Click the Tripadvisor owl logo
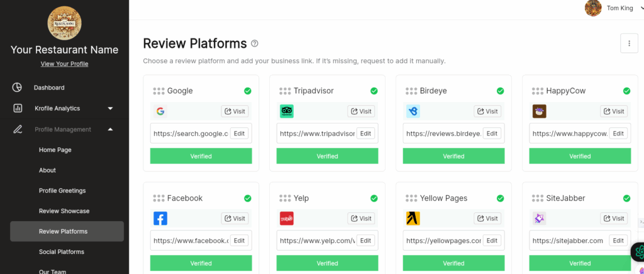 tap(287, 111)
